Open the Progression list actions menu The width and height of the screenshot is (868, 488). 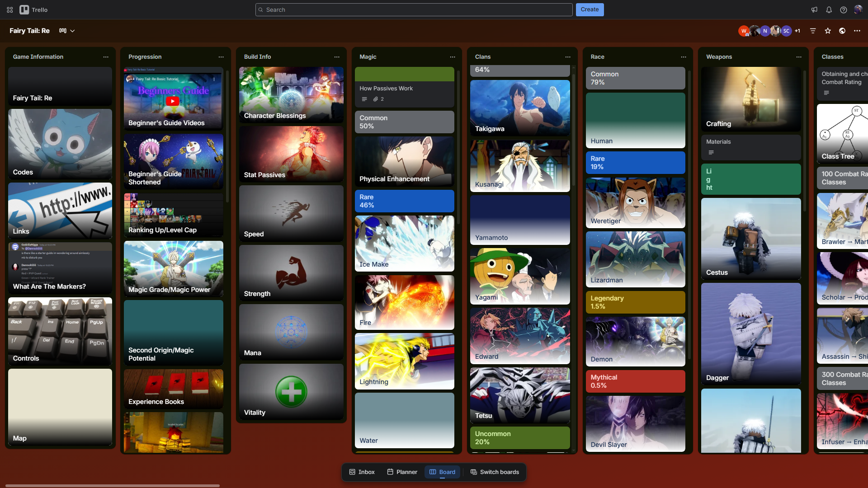pos(221,57)
